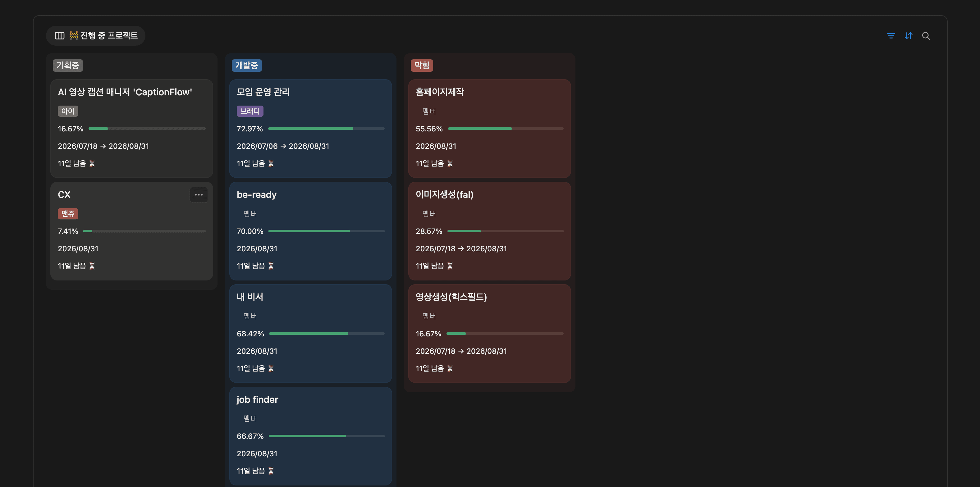980x487 pixels.
Task: Click 11일 남음 on the CX card
Action: tap(72, 266)
